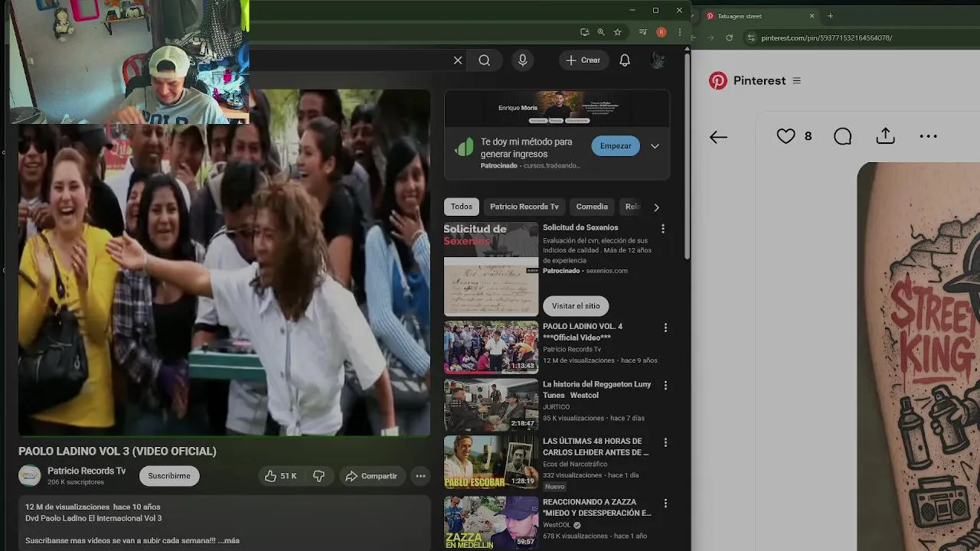Open options for PAOLO LADINO VOL. 4
The width and height of the screenshot is (980, 551).
pos(665,328)
